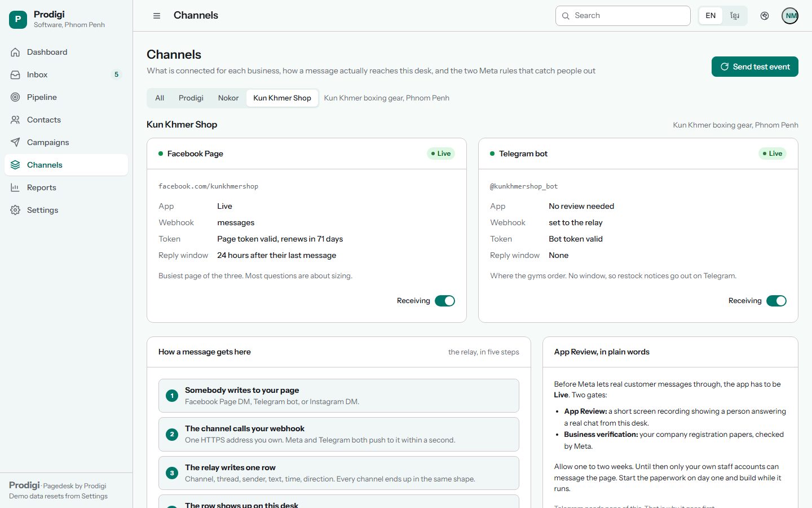Screen dimensions: 812x508
Task: Click the Prodigi logo badge
Action: tap(18, 19)
